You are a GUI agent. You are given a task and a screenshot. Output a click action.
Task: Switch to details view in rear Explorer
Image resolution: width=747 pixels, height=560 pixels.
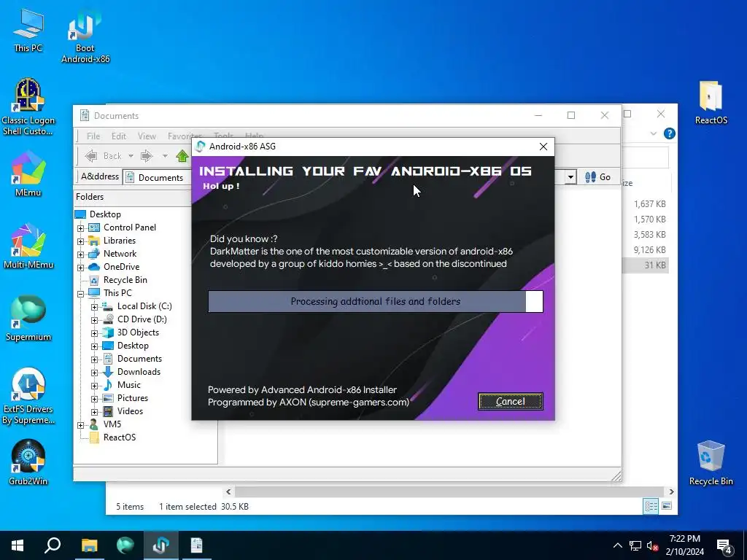click(651, 506)
